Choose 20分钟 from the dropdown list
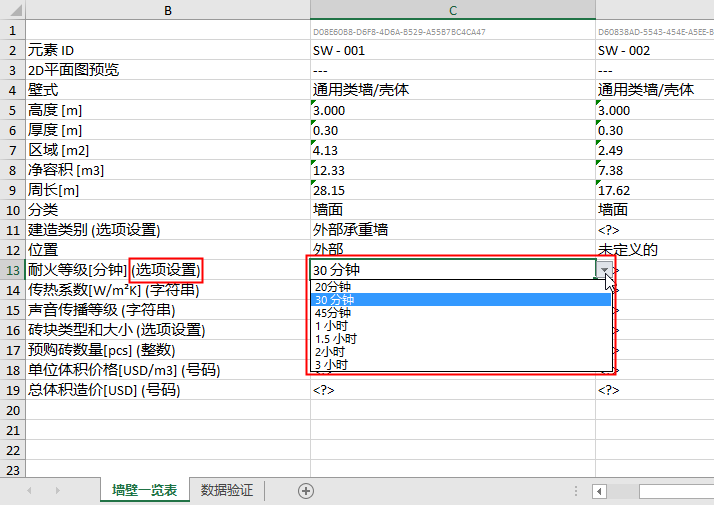 click(461, 287)
